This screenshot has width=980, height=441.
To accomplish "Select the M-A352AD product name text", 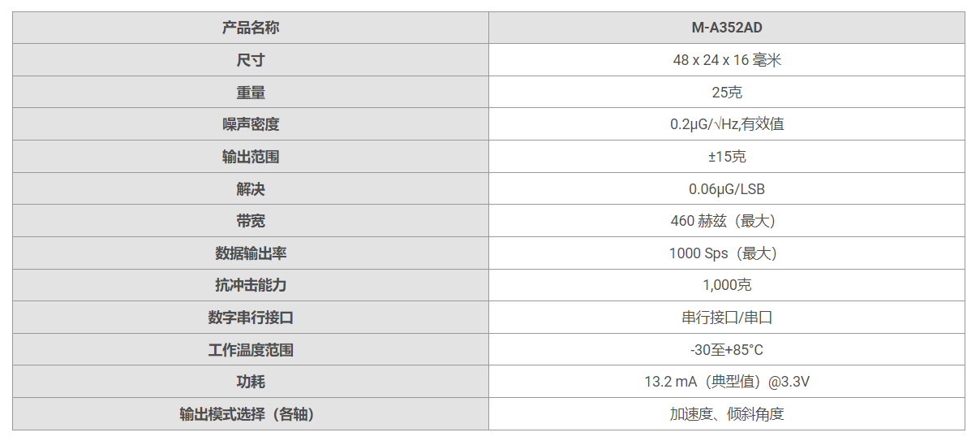I will point(726,28).
